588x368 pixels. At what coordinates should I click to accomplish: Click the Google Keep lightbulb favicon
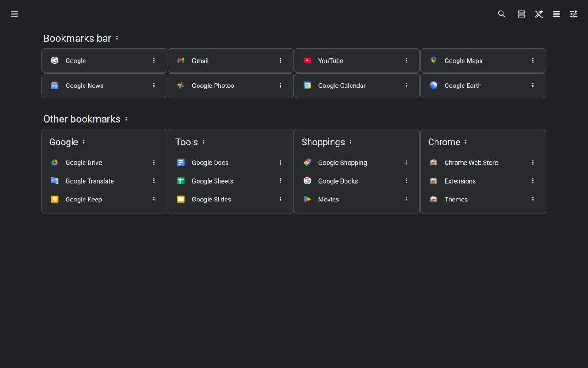pos(55,199)
